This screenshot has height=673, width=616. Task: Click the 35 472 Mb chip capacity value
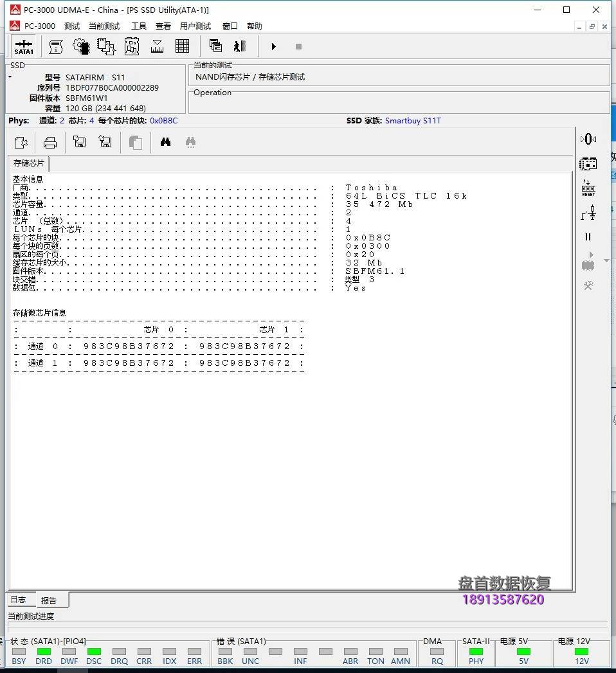(x=379, y=204)
